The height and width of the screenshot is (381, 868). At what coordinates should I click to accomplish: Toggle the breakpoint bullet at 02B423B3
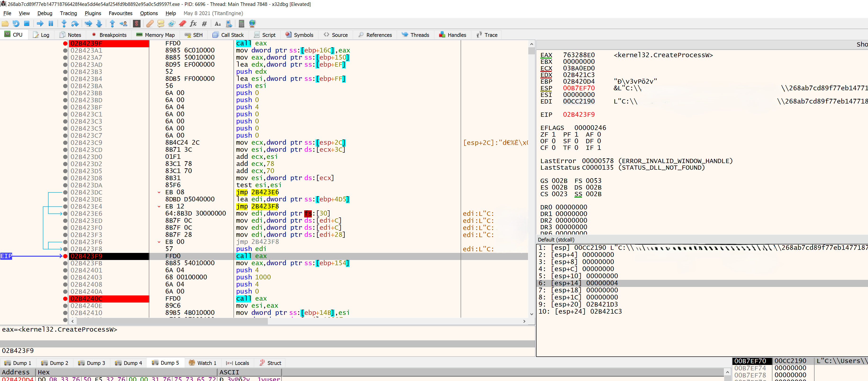(65, 72)
